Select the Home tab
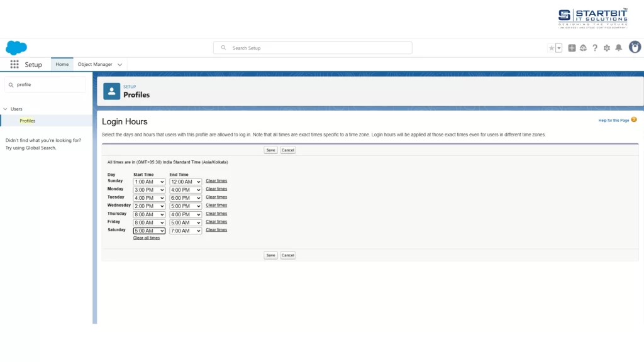This screenshot has height=362, width=644. tap(62, 64)
